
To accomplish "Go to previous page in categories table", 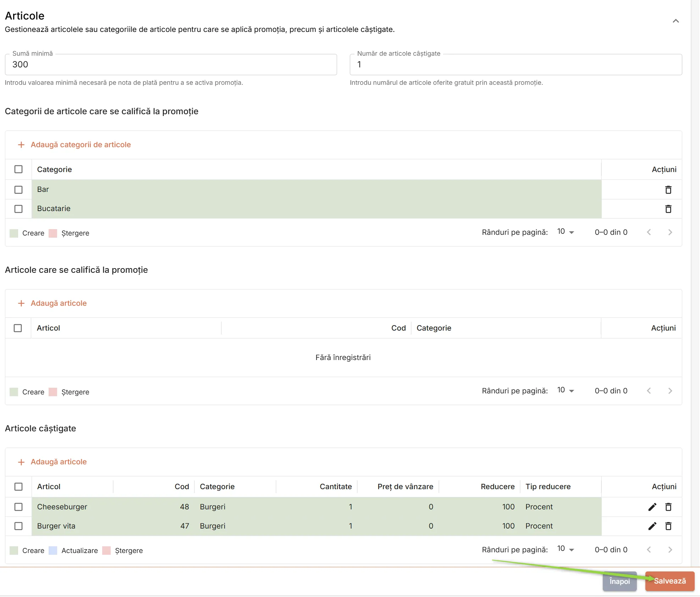I will point(649,232).
